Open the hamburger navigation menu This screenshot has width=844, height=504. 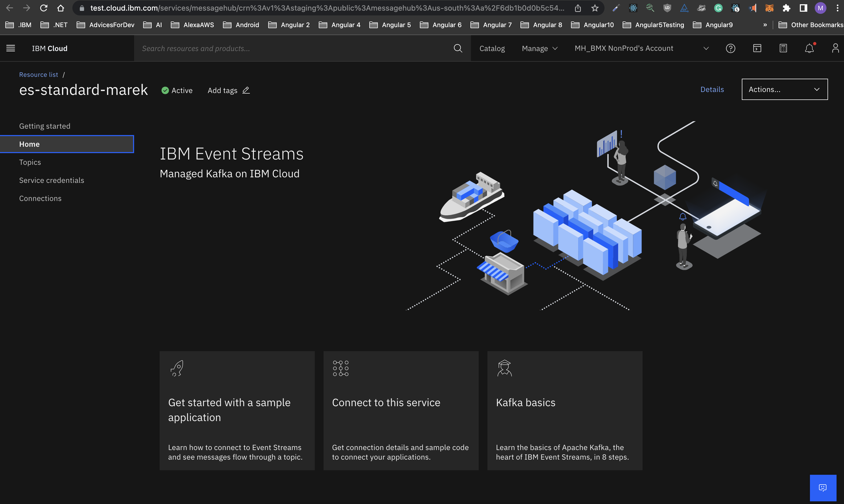coord(11,48)
